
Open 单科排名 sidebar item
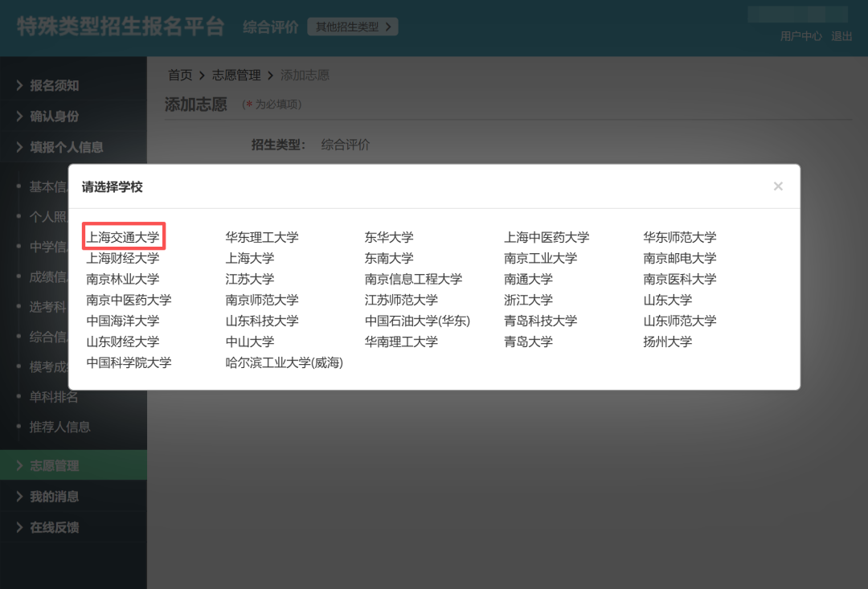coord(54,397)
